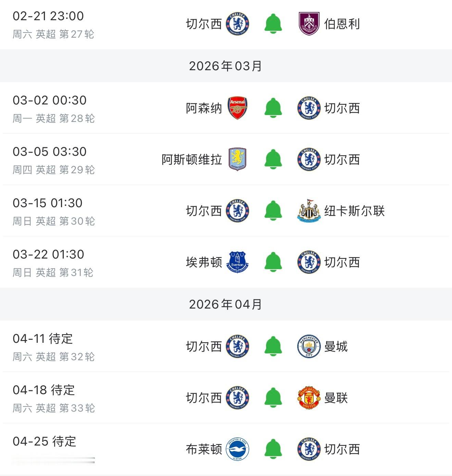Screen dimensions: 452x476
Task: Open the 阿斯顿维拉 team name link
Action: [192, 160]
